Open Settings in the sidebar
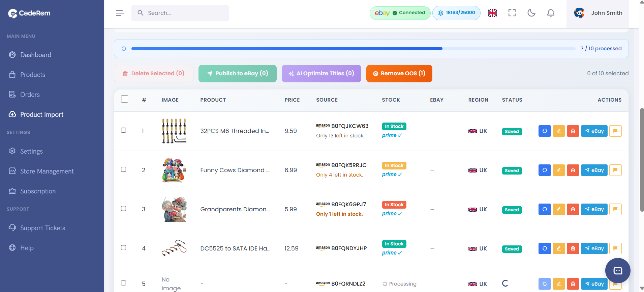 pyautogui.click(x=31, y=151)
